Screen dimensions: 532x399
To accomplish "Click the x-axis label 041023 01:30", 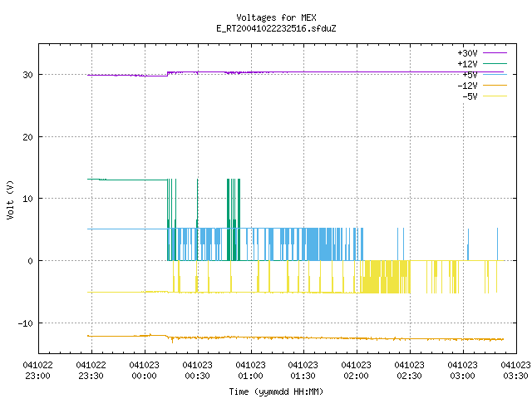I will tap(303, 371).
